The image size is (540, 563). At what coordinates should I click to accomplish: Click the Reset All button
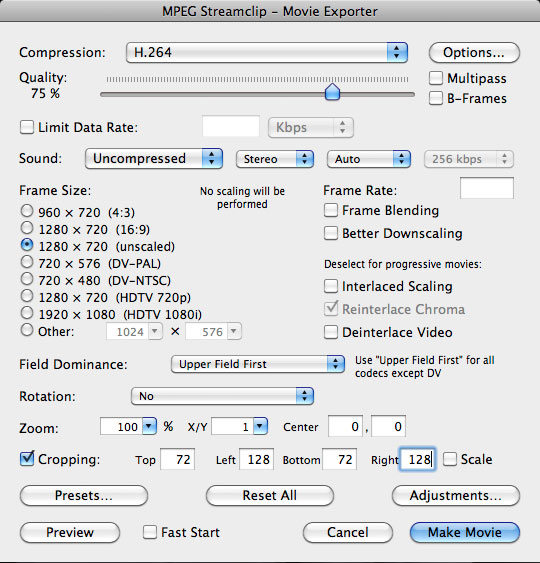pos(270,495)
